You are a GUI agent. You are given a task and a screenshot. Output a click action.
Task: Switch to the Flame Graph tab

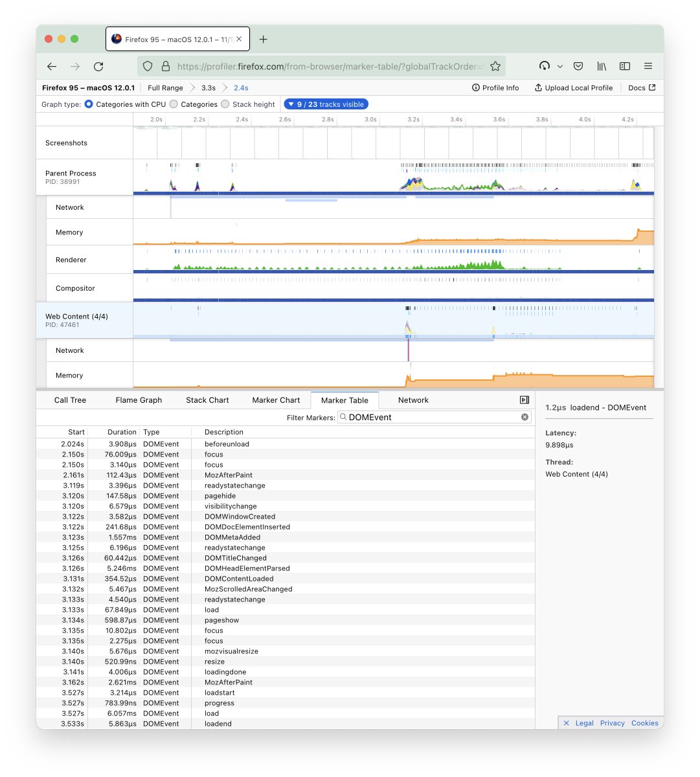pyautogui.click(x=139, y=400)
